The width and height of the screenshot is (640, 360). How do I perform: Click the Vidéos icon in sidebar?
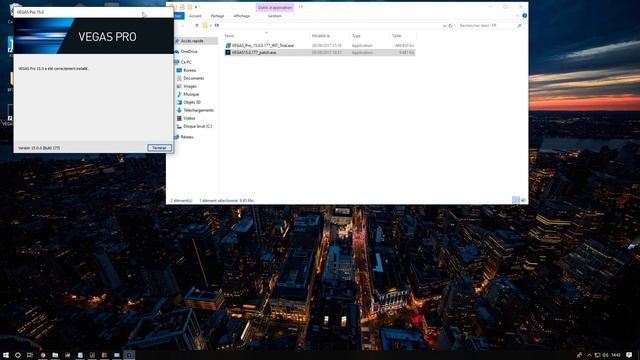tap(179, 118)
